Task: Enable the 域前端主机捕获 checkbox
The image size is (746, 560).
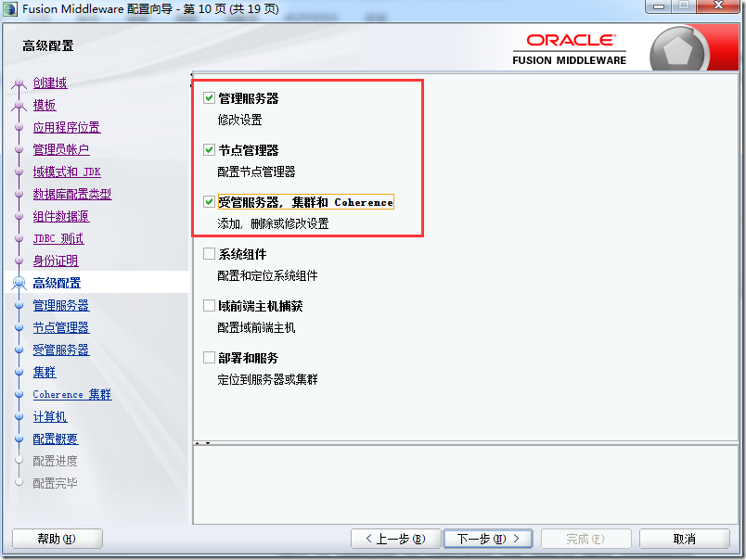Action: (209, 306)
